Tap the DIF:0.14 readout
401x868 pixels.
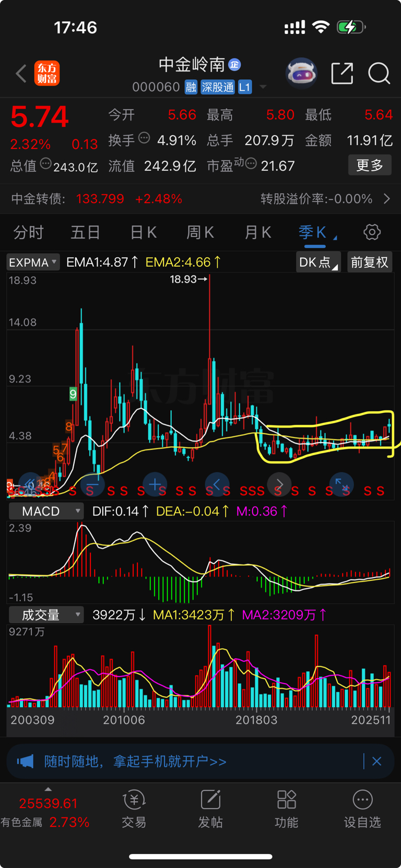121,511
